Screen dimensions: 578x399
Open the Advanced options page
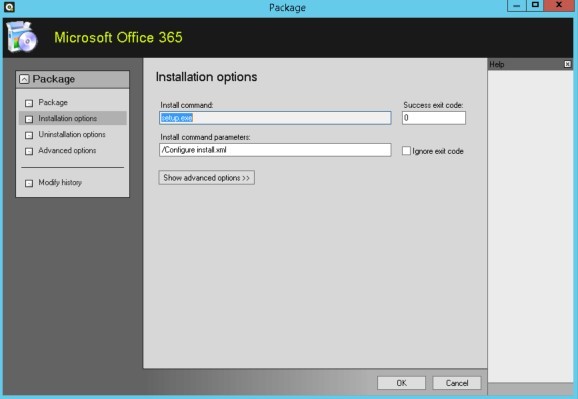pos(67,150)
